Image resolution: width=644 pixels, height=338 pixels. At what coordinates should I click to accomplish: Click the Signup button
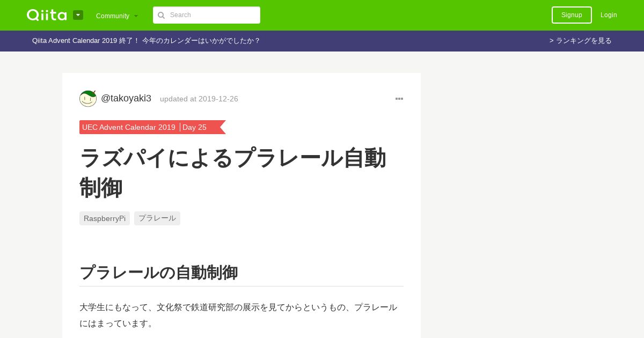[x=572, y=15]
